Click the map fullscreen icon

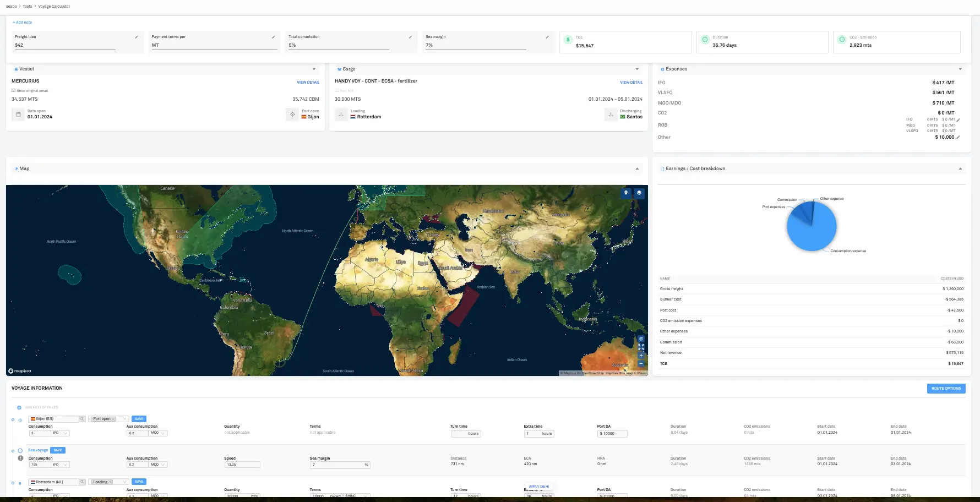[x=641, y=347]
